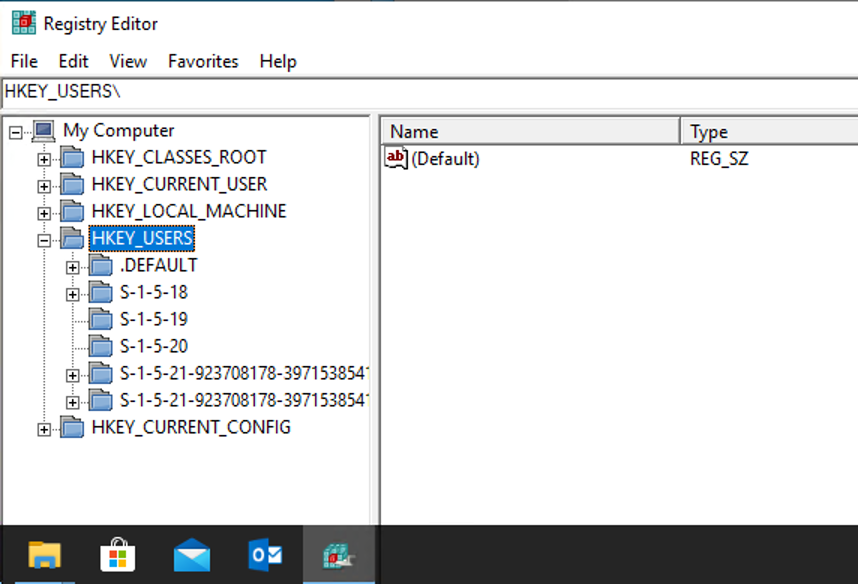This screenshot has height=584, width=858.
Task: Select the My Computer label in tree
Action: 119,130
